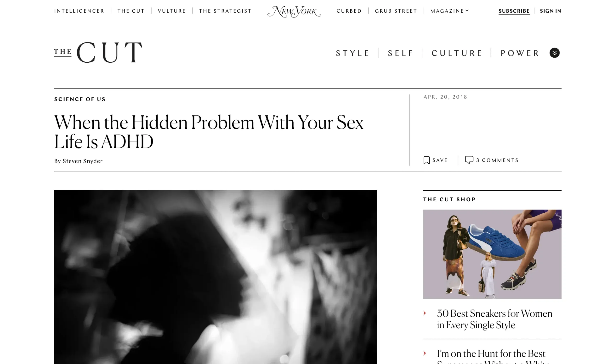Go to the Style section
This screenshot has width=613, height=364.
[x=352, y=53]
